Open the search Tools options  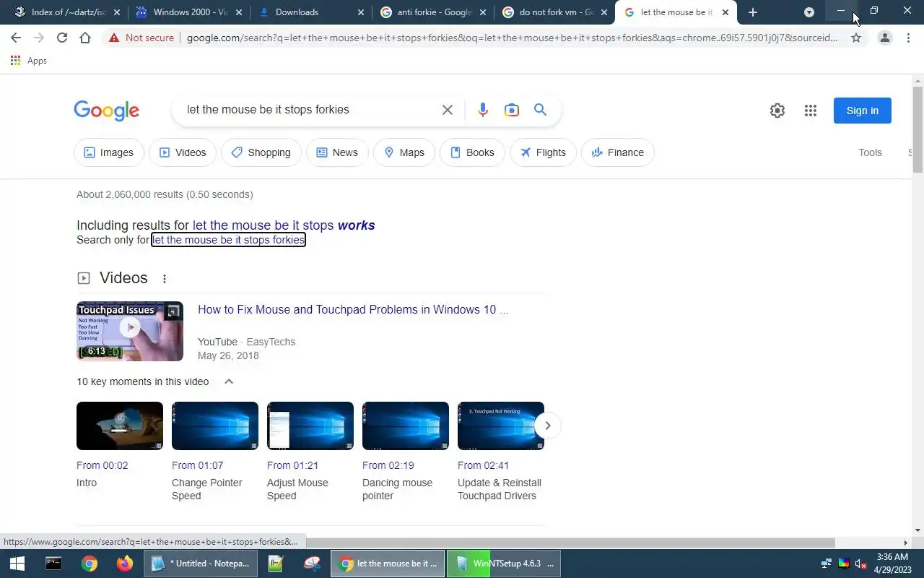pos(870,152)
